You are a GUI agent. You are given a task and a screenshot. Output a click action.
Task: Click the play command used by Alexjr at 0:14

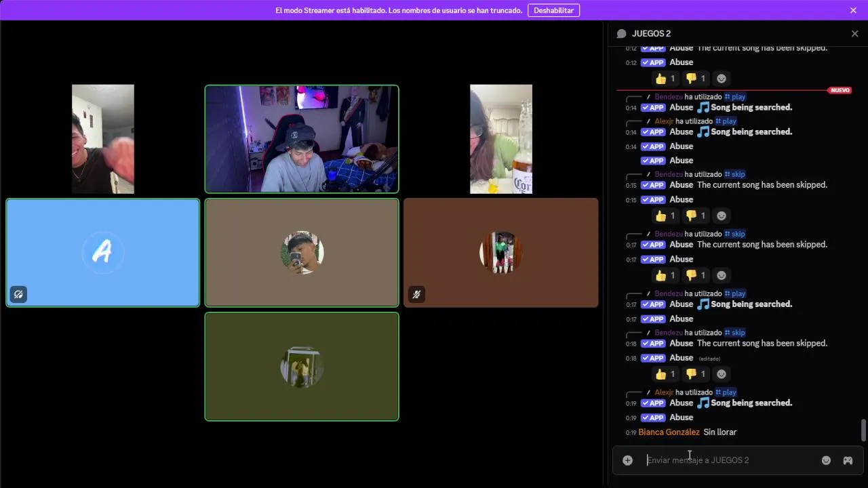pyautogui.click(x=726, y=121)
